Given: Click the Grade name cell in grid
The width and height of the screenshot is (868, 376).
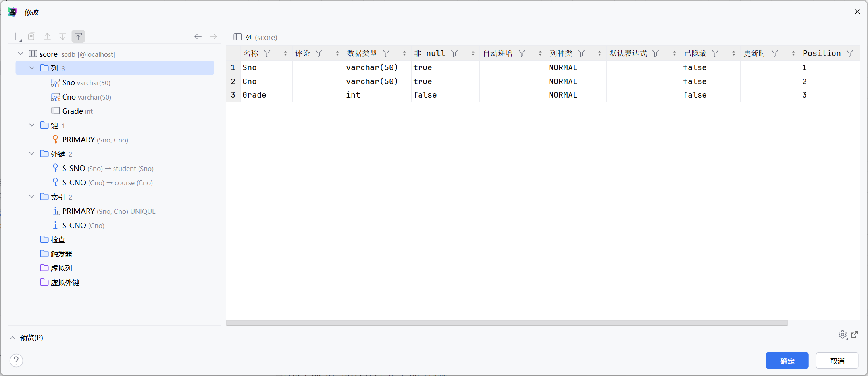Looking at the screenshot, I should click(266, 95).
